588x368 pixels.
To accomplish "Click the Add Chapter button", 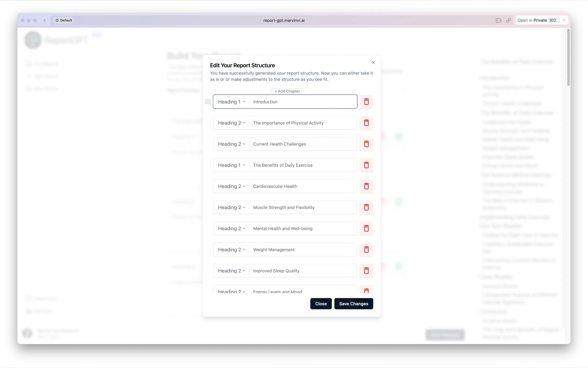I will (287, 91).
